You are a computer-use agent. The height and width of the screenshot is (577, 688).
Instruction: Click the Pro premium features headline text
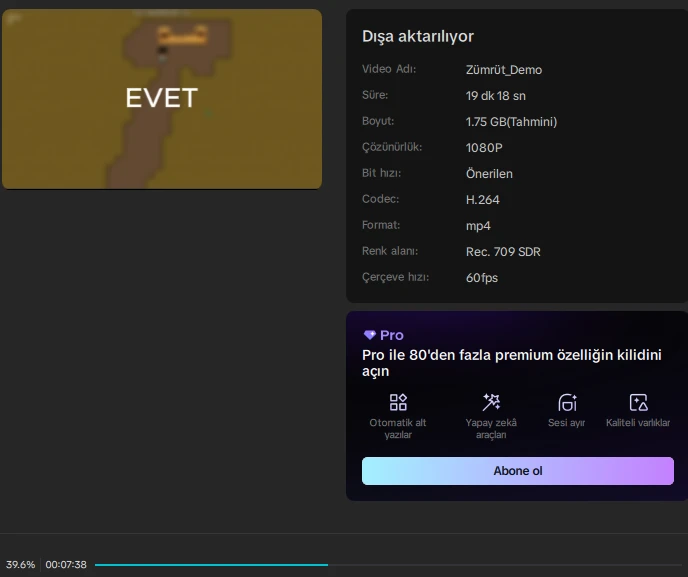511,363
